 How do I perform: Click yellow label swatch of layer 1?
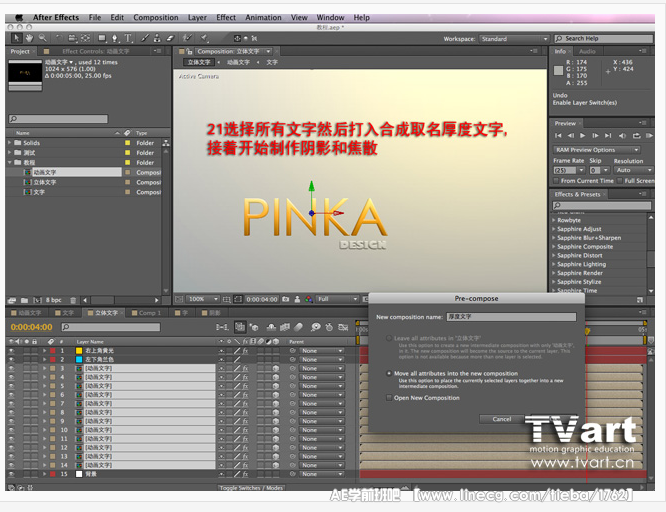(x=79, y=351)
